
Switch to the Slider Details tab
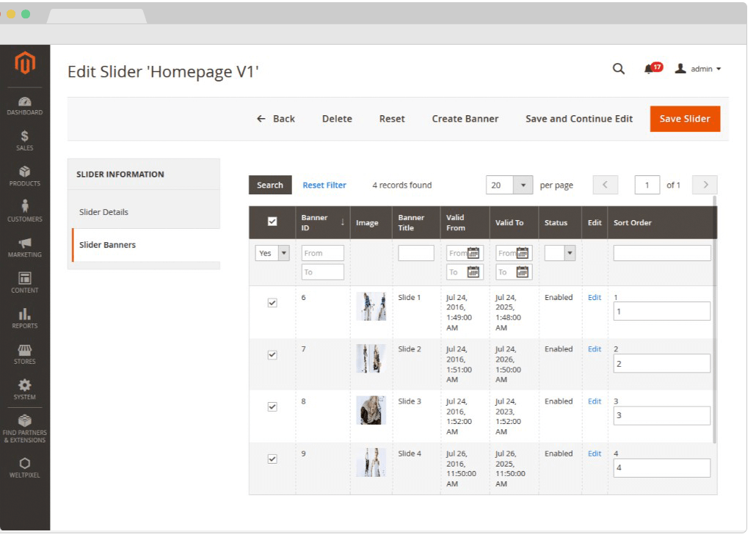103,212
